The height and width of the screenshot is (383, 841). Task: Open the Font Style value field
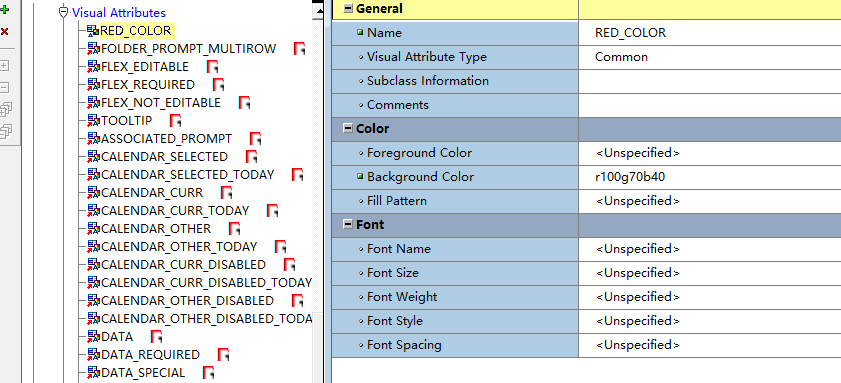[x=710, y=321]
